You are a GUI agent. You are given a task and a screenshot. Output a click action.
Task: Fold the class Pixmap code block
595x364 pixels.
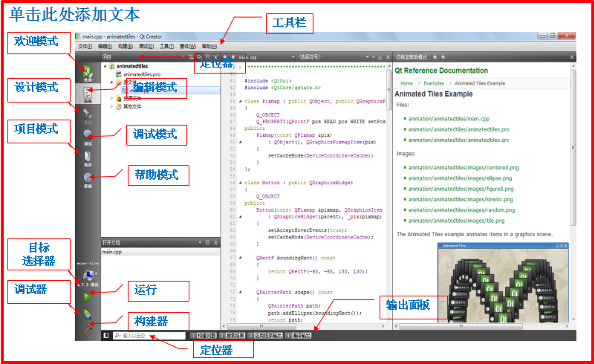click(241, 101)
